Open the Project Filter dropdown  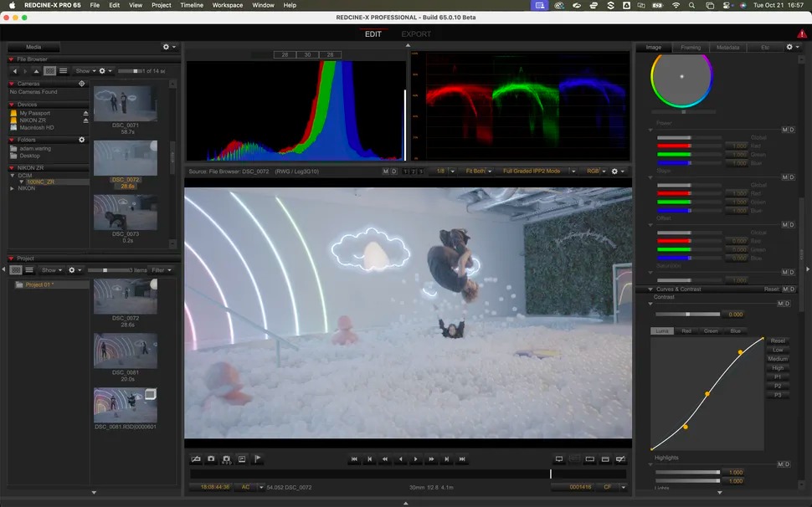[162, 270]
